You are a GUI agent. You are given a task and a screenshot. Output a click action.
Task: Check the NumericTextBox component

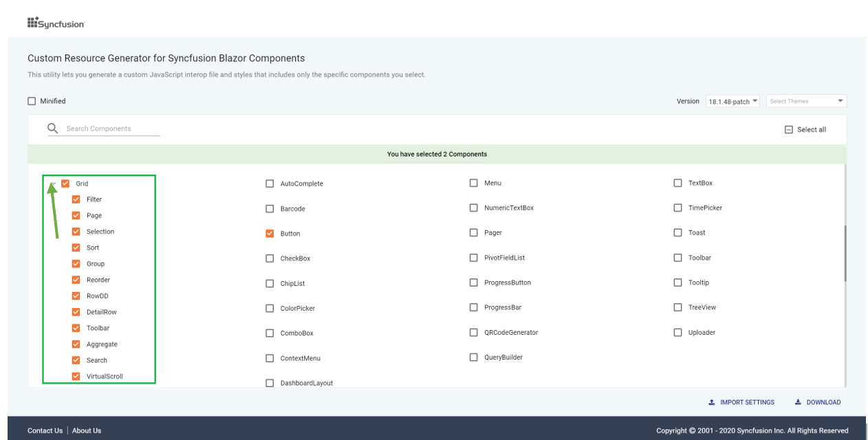coord(474,208)
